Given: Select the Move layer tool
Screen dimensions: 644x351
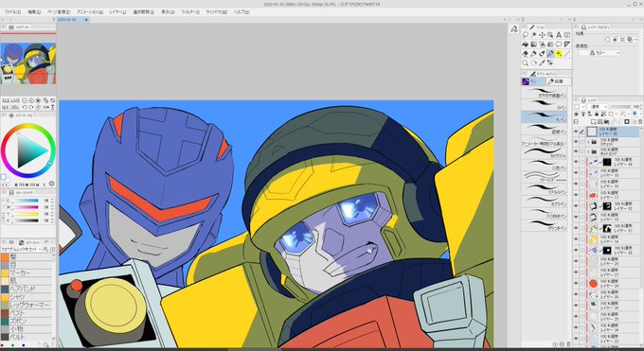Looking at the screenshot, I should tap(542, 35).
